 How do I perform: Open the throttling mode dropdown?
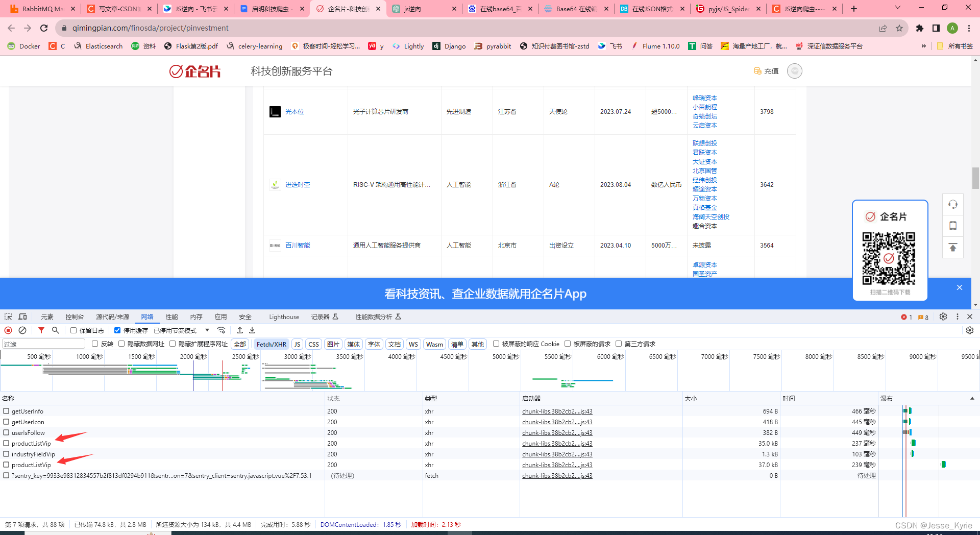point(182,330)
